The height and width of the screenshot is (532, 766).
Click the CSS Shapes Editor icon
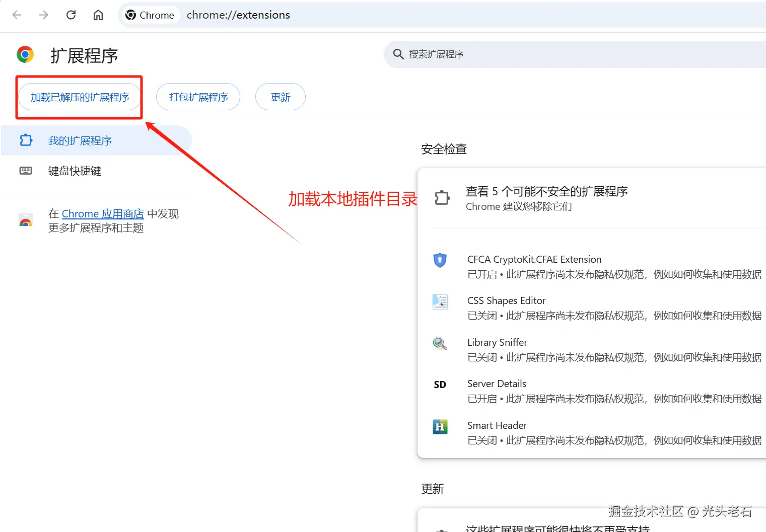[440, 301]
